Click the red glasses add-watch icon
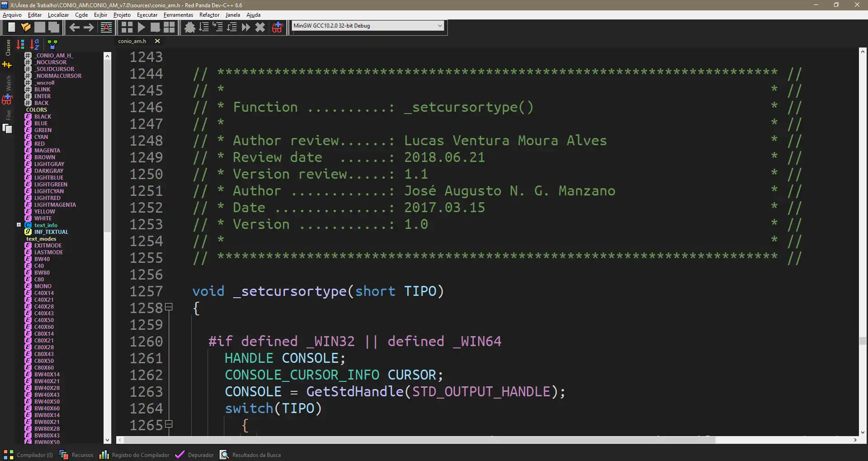Viewport: 868px width, 461px height. (277, 28)
